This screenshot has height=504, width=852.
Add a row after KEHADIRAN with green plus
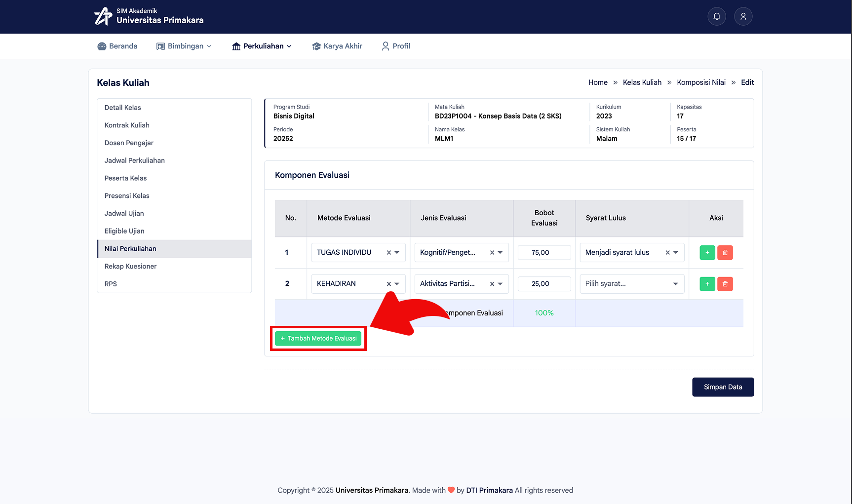707,284
